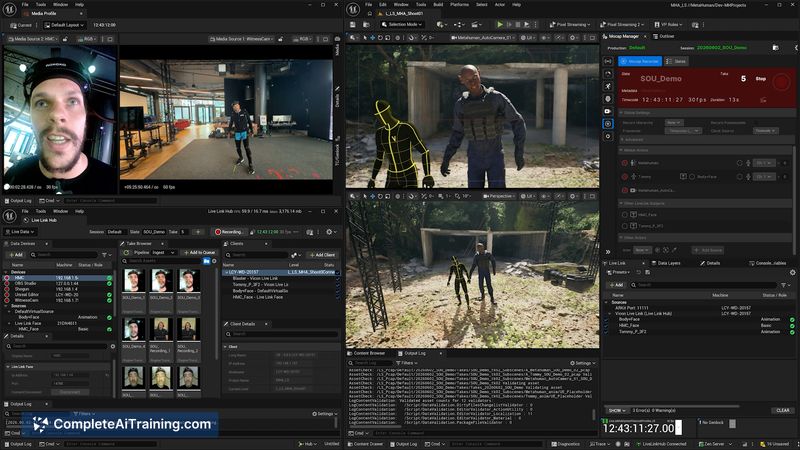Collapse the Vicon Live Link (Live Link Hub) source
Image resolution: width=800 pixels, height=450 pixels.
[x=610, y=314]
